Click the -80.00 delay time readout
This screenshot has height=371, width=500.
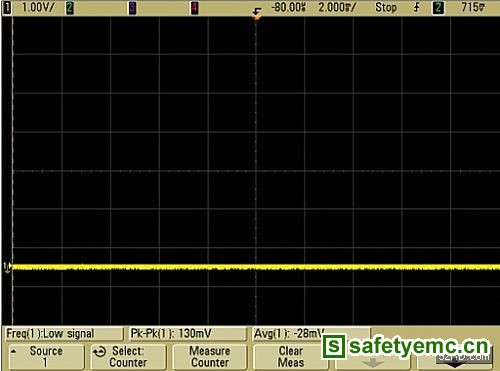click(x=289, y=7)
